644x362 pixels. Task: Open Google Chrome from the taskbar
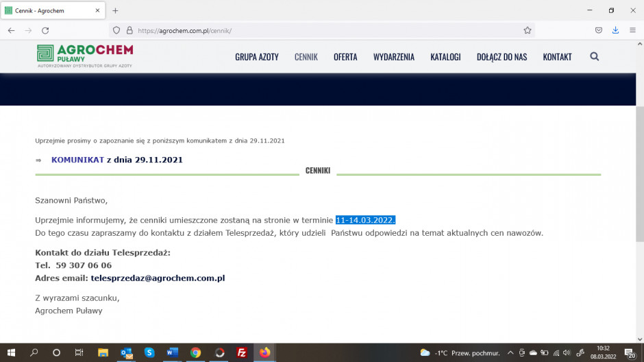pos(195,352)
